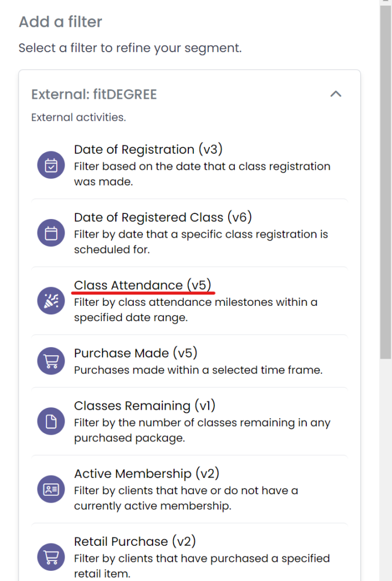Click the ID card icon for Active Membership
Viewport: 392px width, 581px height.
pos(51,490)
